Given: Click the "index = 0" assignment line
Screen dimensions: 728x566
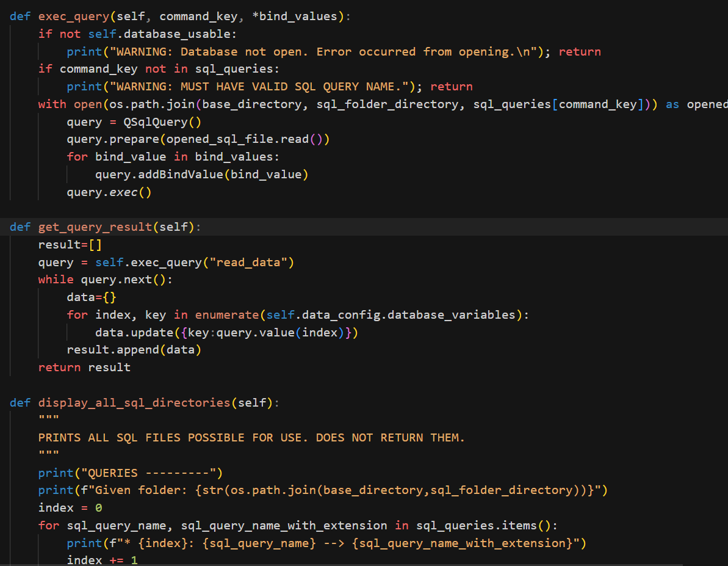Looking at the screenshot, I should 70,508.
